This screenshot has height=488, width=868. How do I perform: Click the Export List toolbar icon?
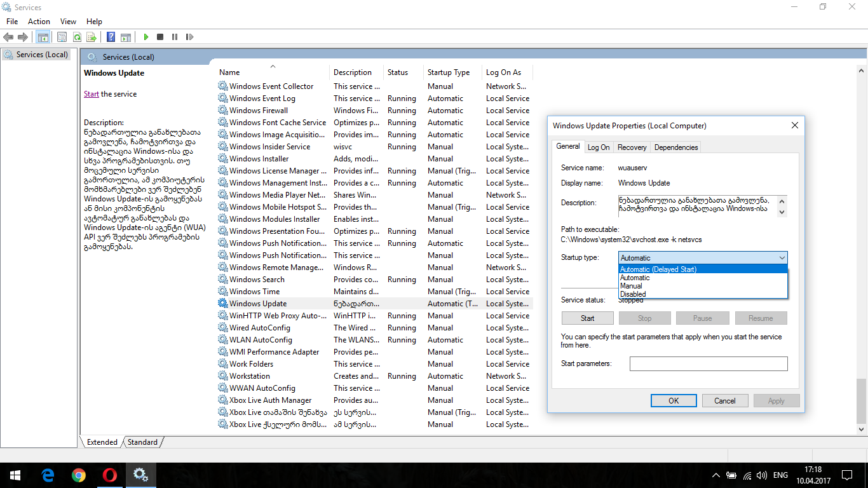pyautogui.click(x=92, y=37)
